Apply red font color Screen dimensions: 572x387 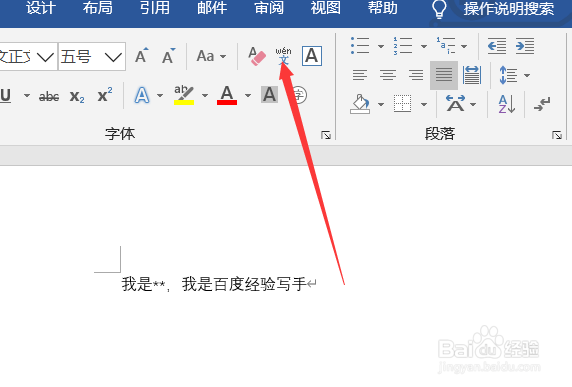click(227, 95)
